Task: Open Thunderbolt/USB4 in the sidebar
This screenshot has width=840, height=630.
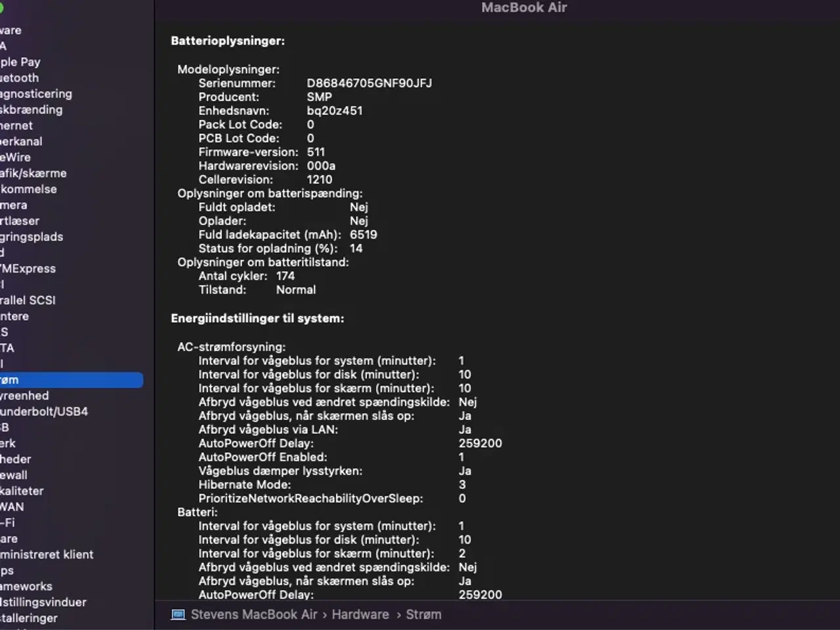Action: (44, 411)
